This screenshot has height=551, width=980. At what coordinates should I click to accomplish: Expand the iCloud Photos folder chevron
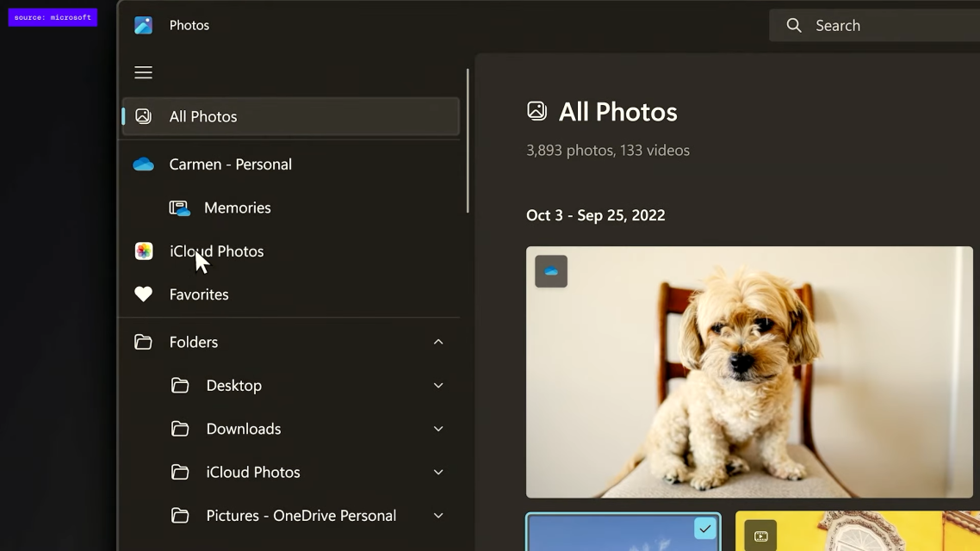[x=438, y=473]
